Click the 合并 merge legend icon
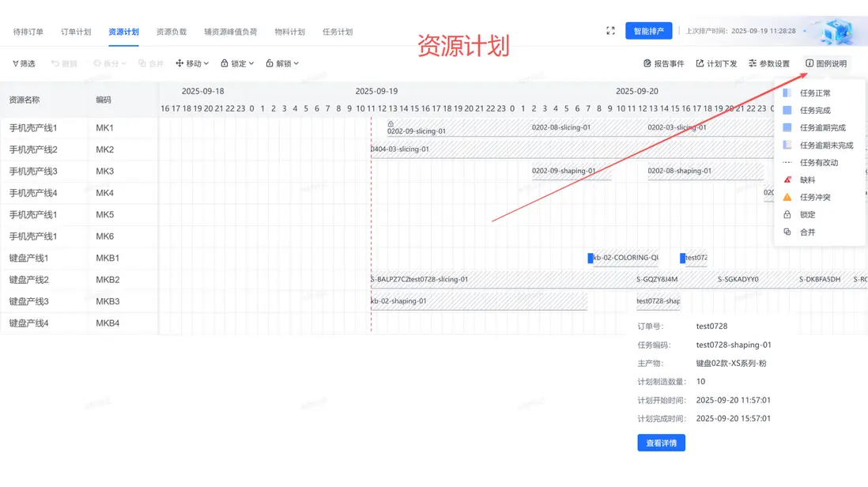Screen dimensions: 868x487 click(x=787, y=232)
